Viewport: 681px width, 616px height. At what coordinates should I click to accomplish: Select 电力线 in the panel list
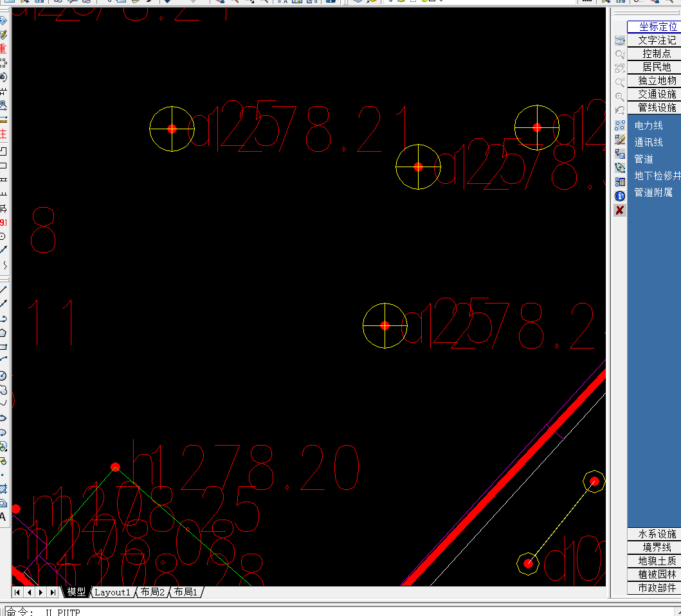click(648, 125)
